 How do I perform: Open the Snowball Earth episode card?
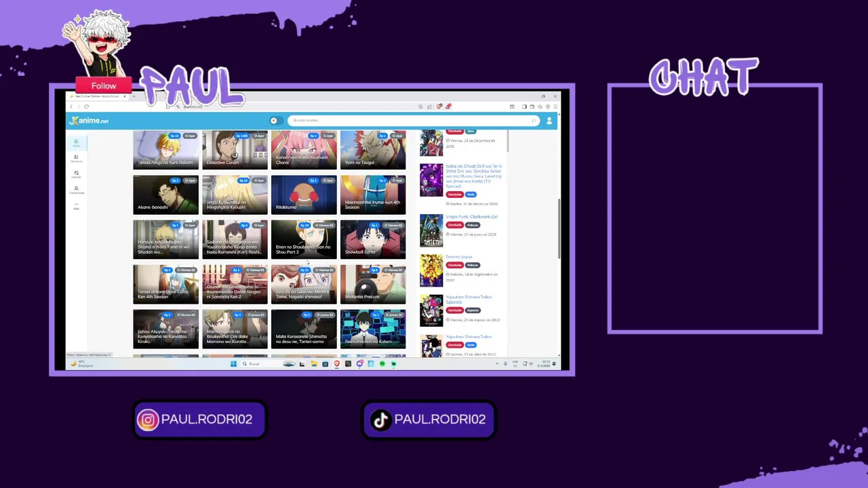tap(373, 239)
